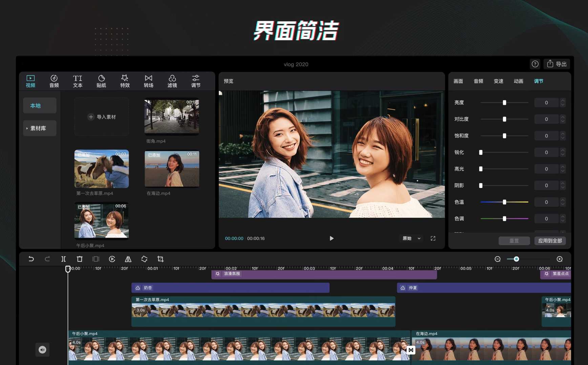Select the 本地 local media category
This screenshot has width=588, height=365.
tap(40, 106)
